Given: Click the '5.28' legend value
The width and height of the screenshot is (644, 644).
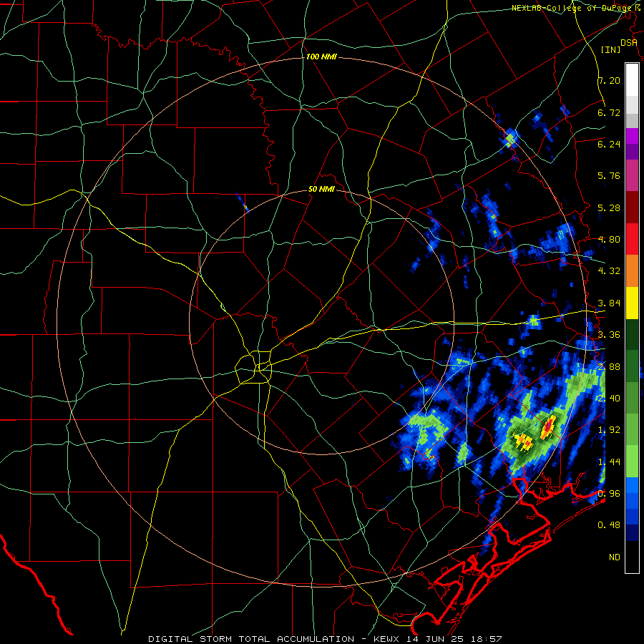Looking at the screenshot, I should pyautogui.click(x=609, y=208).
